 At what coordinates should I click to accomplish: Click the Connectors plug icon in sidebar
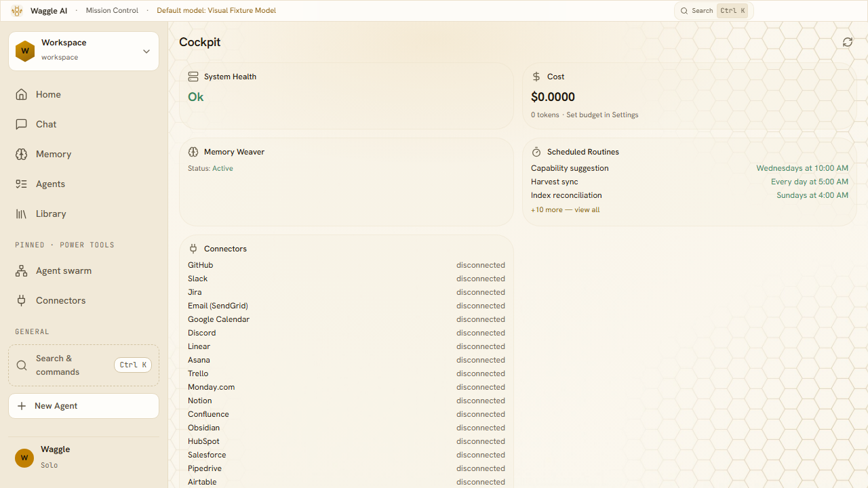click(22, 300)
